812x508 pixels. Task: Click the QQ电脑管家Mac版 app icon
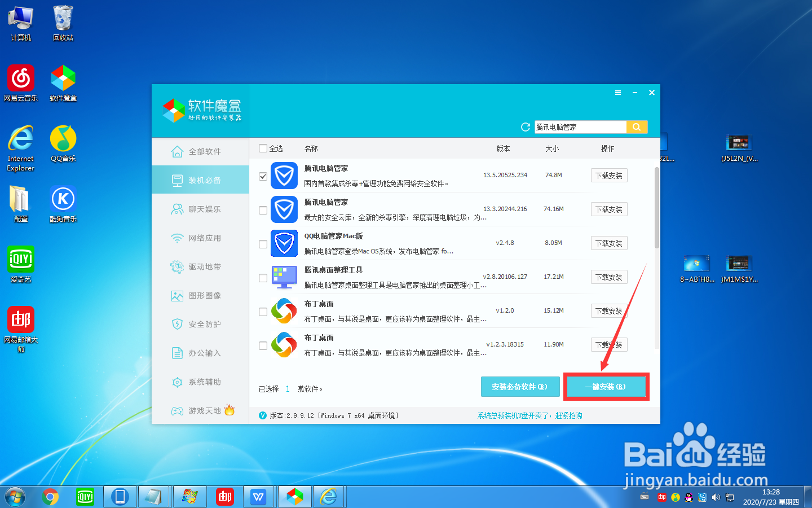pyautogui.click(x=284, y=243)
